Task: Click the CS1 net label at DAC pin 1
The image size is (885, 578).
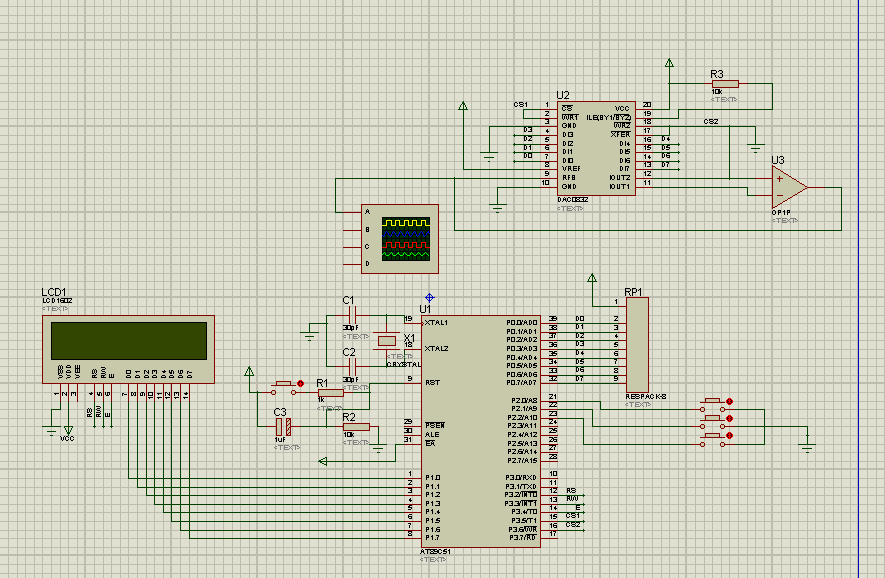Action: point(520,104)
